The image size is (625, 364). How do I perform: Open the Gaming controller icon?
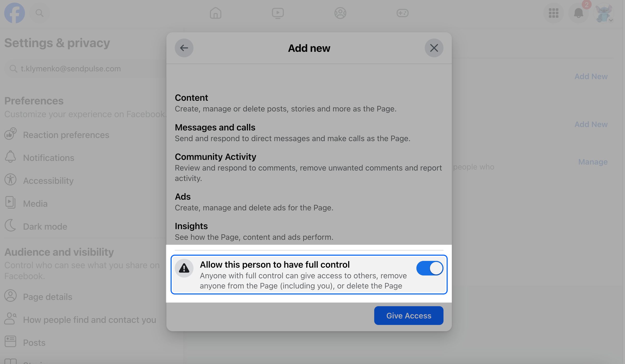(x=402, y=13)
